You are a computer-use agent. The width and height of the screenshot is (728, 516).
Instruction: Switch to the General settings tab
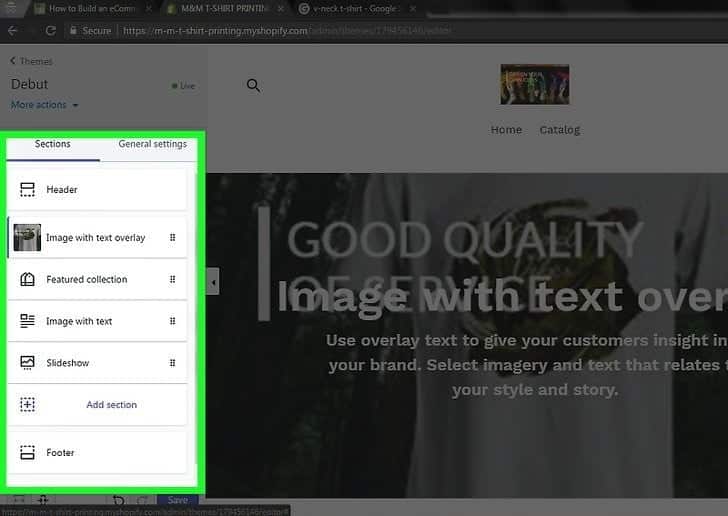tap(152, 144)
